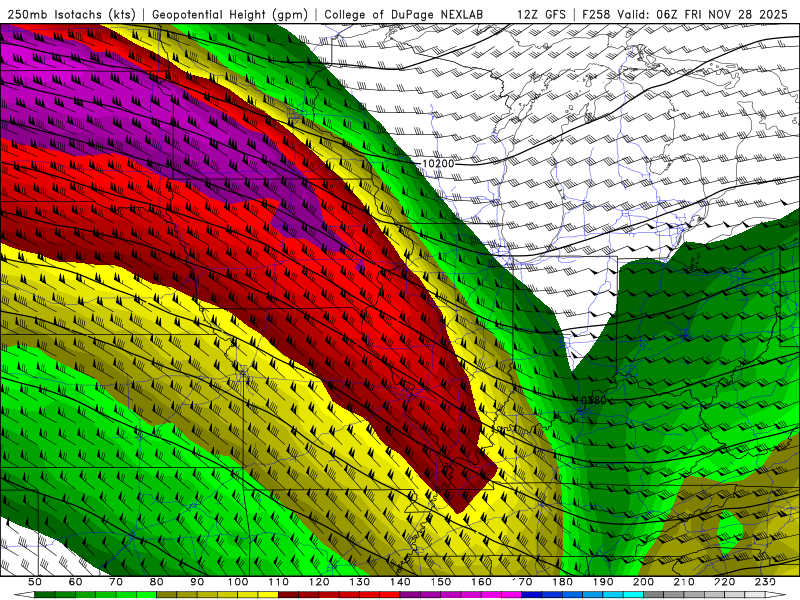The height and width of the screenshot is (600, 800).
Task: Click the right arrow end of the color bar
Action: (x=776, y=594)
